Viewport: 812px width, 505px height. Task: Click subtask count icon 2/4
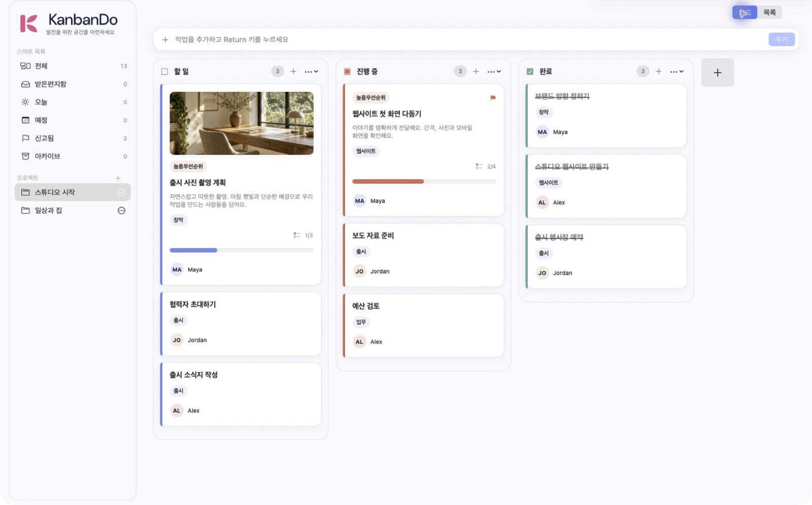pos(479,166)
